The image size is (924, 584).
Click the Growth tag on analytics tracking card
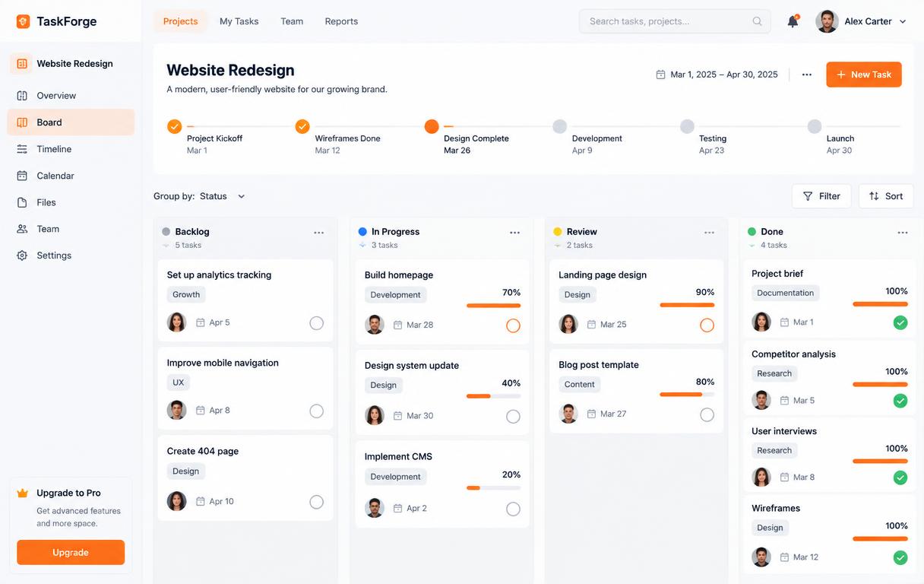[186, 295]
